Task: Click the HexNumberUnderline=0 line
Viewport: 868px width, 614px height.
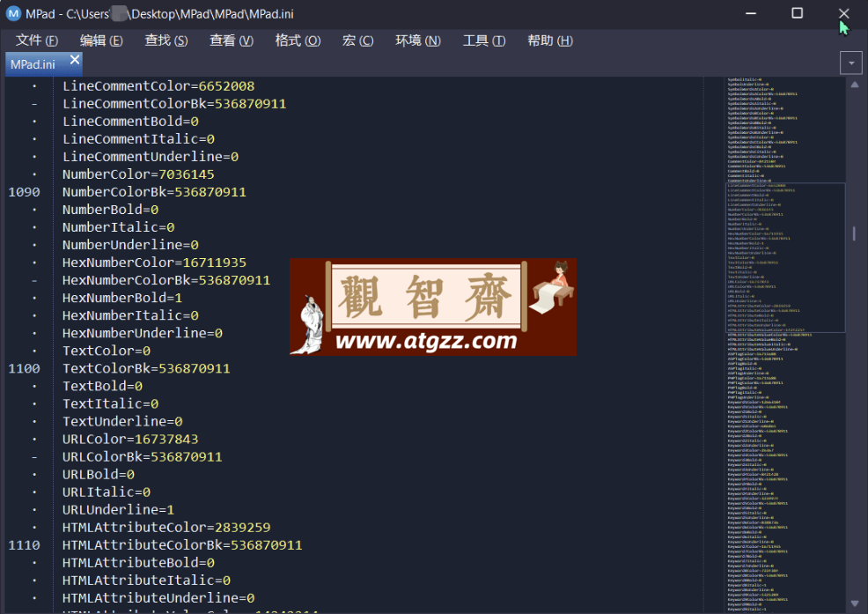Action: tap(143, 334)
